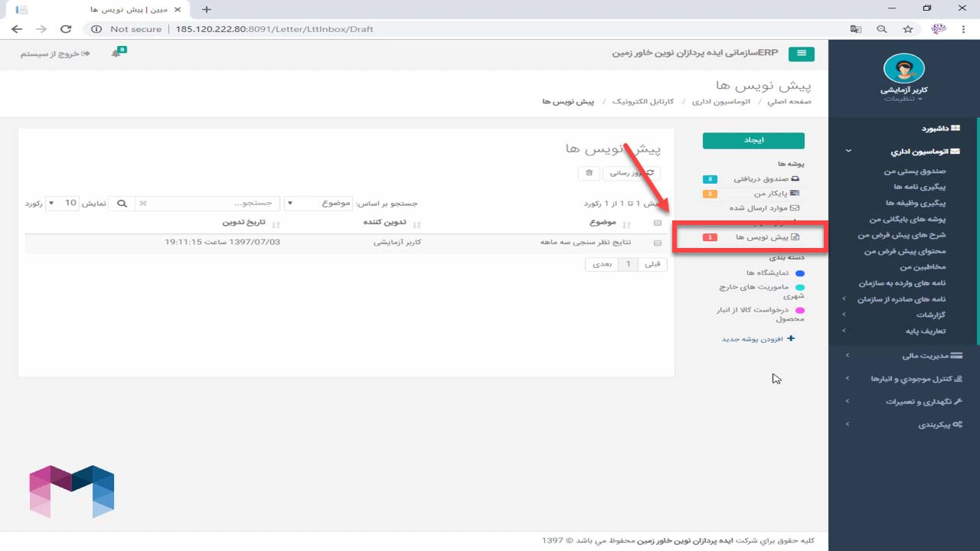Tick the select-all header checkbox

coord(658,223)
